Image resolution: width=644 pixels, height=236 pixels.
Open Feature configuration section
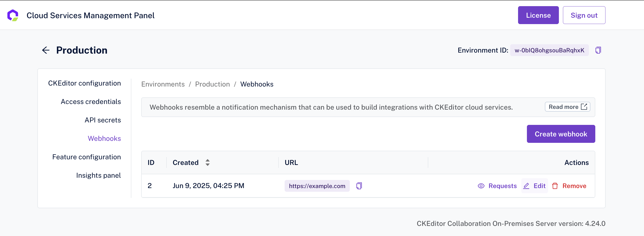(x=87, y=157)
